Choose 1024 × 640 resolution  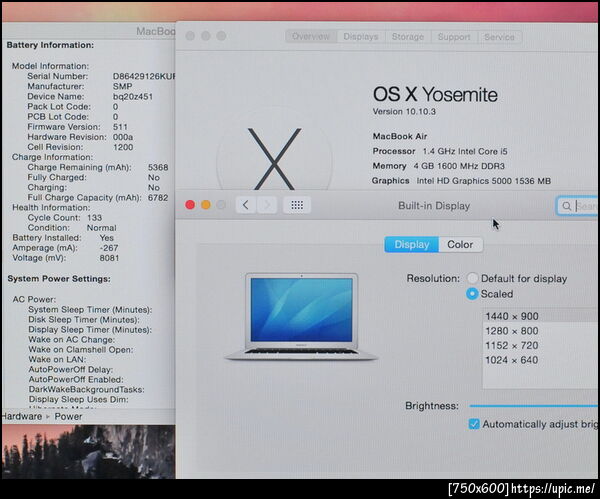[541, 360]
